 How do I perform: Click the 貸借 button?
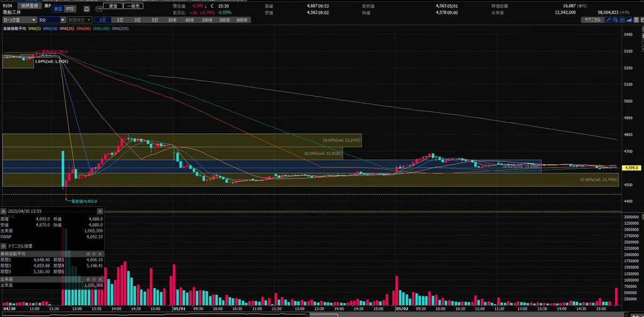[x=113, y=6]
